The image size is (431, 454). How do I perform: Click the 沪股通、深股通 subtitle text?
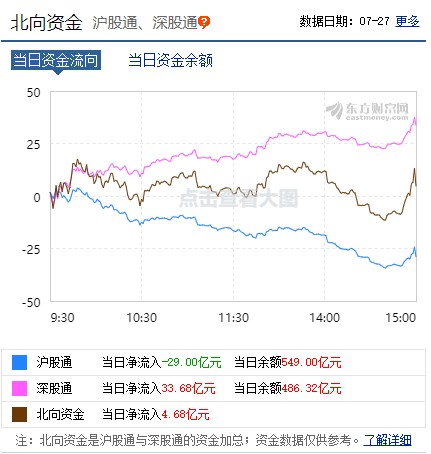pyautogui.click(x=145, y=23)
